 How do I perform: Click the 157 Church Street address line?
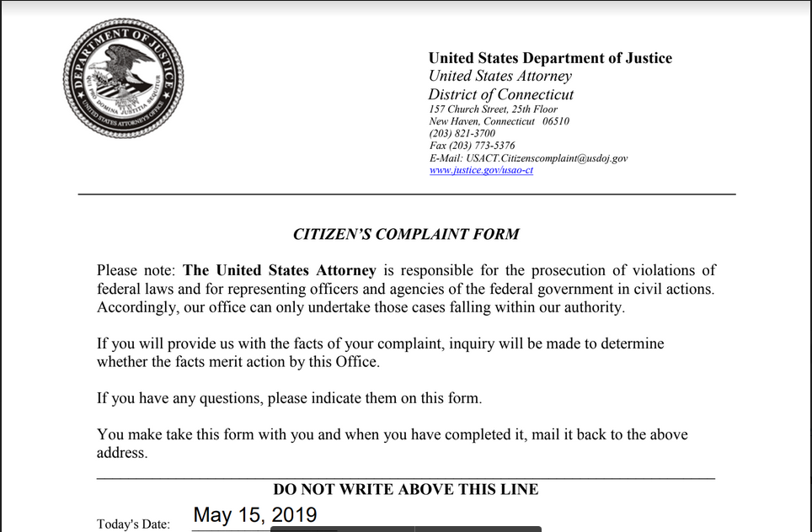493,109
